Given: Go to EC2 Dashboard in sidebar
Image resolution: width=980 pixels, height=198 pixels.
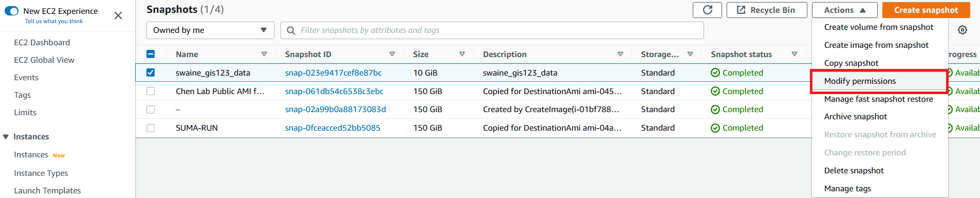Looking at the screenshot, I should click(42, 43).
